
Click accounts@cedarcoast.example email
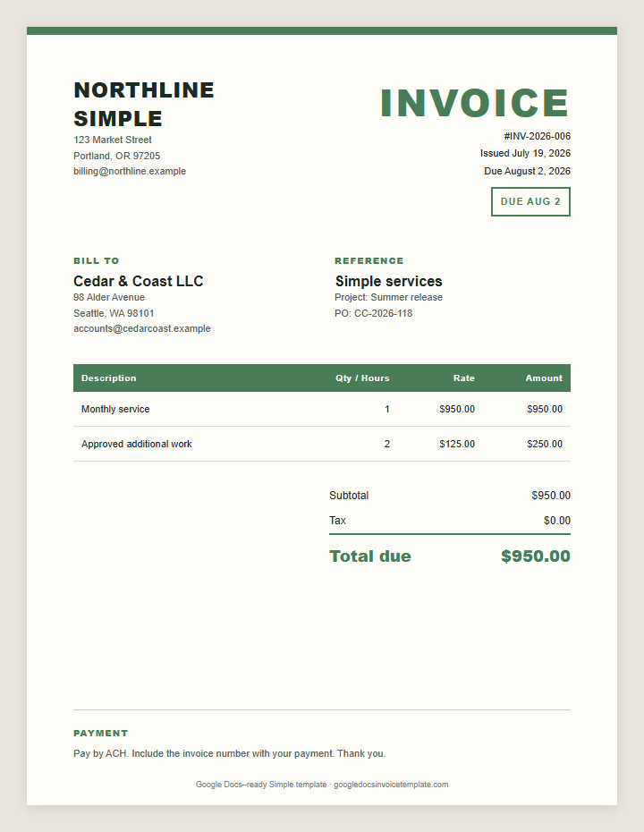point(142,328)
